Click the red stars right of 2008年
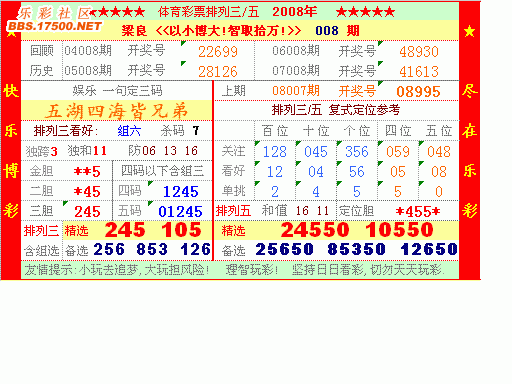Screen dimensions: 512x384 (x=365, y=12)
